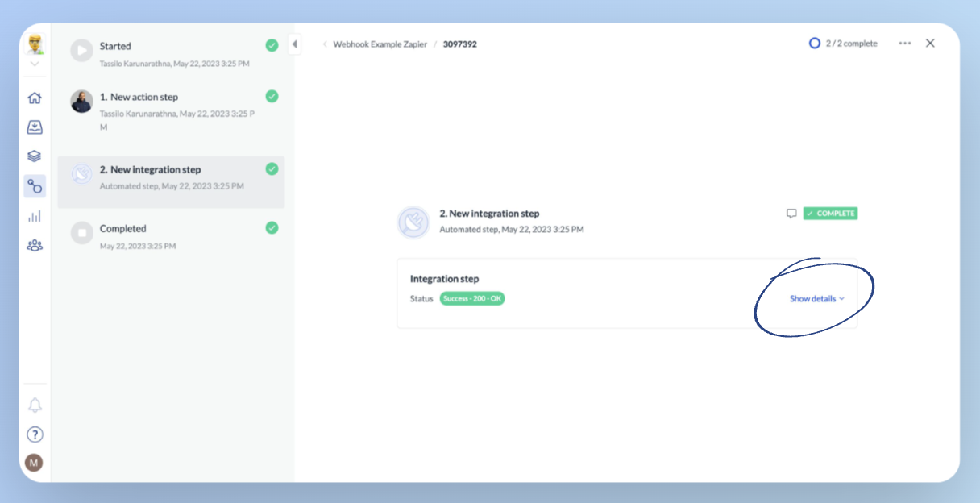
Task: Click the 3097392 breadcrumb text
Action: 460,44
